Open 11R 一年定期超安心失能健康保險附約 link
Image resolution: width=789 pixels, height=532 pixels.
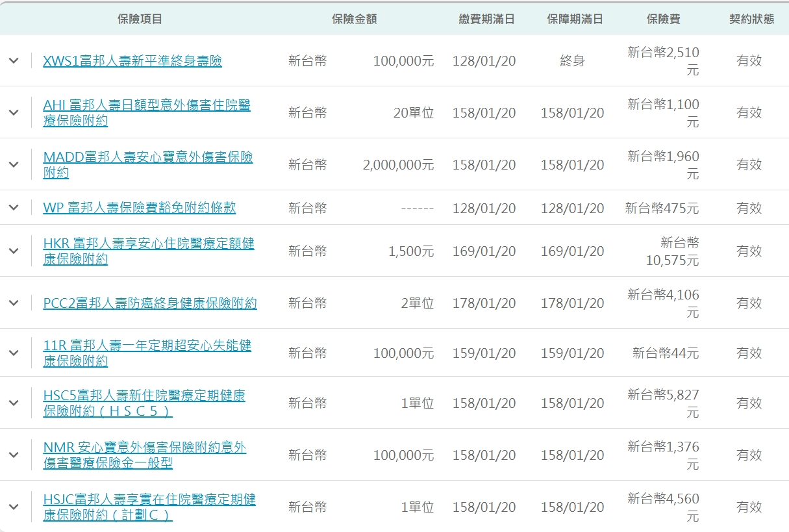147,353
